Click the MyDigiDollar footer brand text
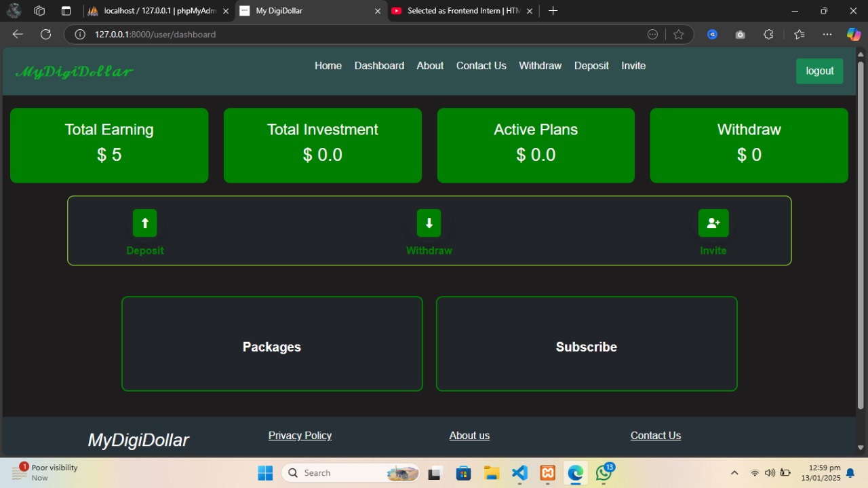 tap(138, 440)
